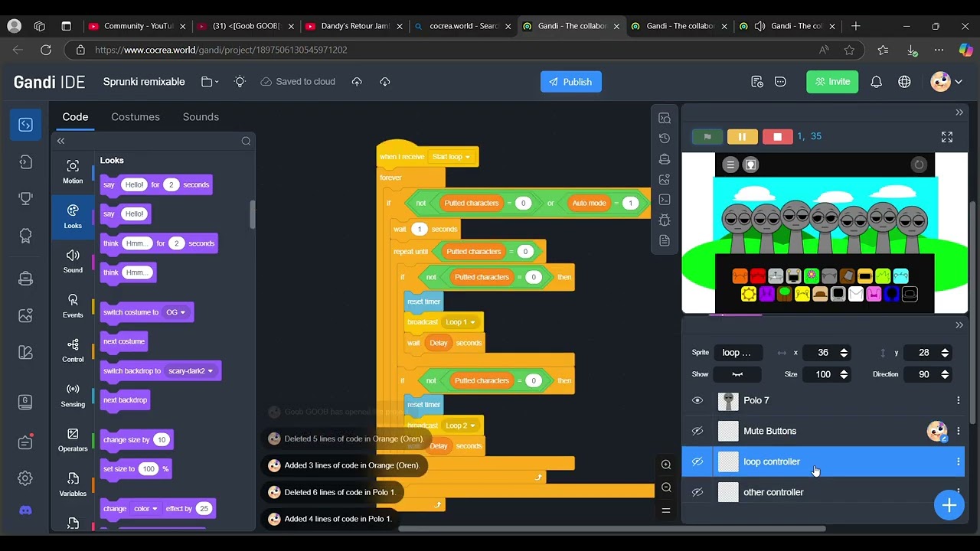Screen dimensions: 980x551
Task: Click the Invite button
Action: (832, 82)
